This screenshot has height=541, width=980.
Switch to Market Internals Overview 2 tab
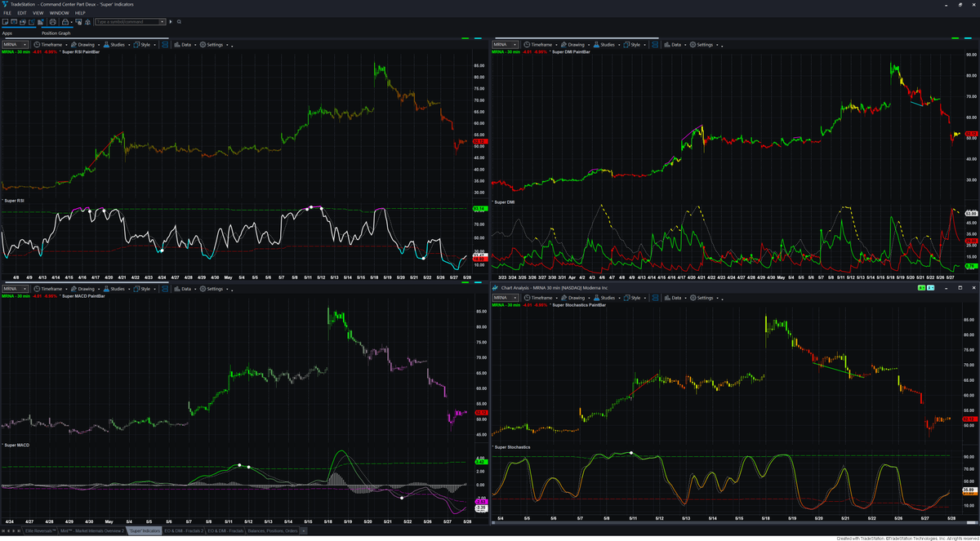click(92, 531)
